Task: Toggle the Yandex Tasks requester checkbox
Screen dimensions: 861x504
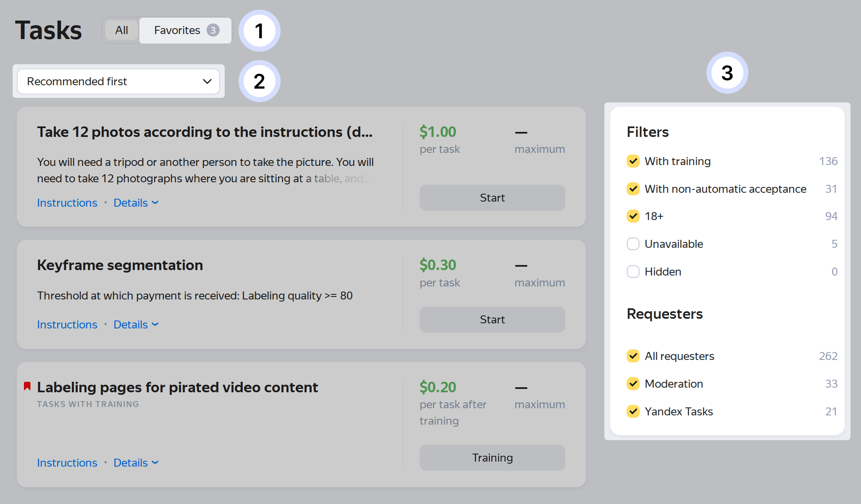Action: point(633,412)
